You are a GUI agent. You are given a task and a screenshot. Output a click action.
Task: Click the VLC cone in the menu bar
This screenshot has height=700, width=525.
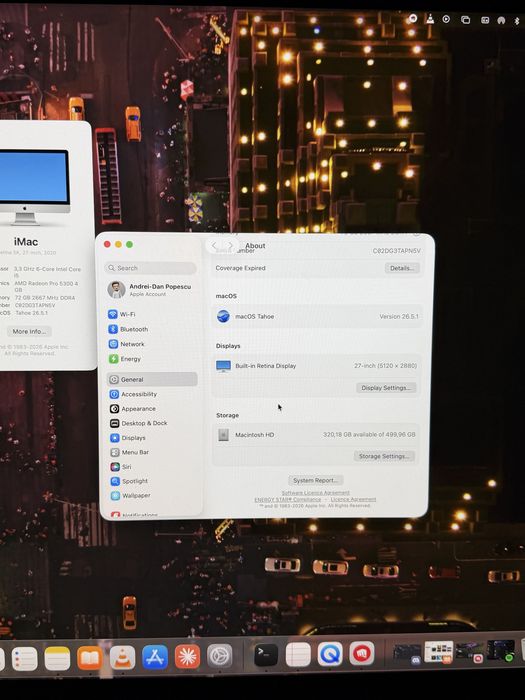[429, 19]
